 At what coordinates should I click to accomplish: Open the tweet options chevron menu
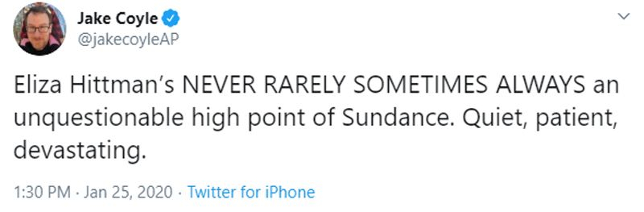point(624,16)
